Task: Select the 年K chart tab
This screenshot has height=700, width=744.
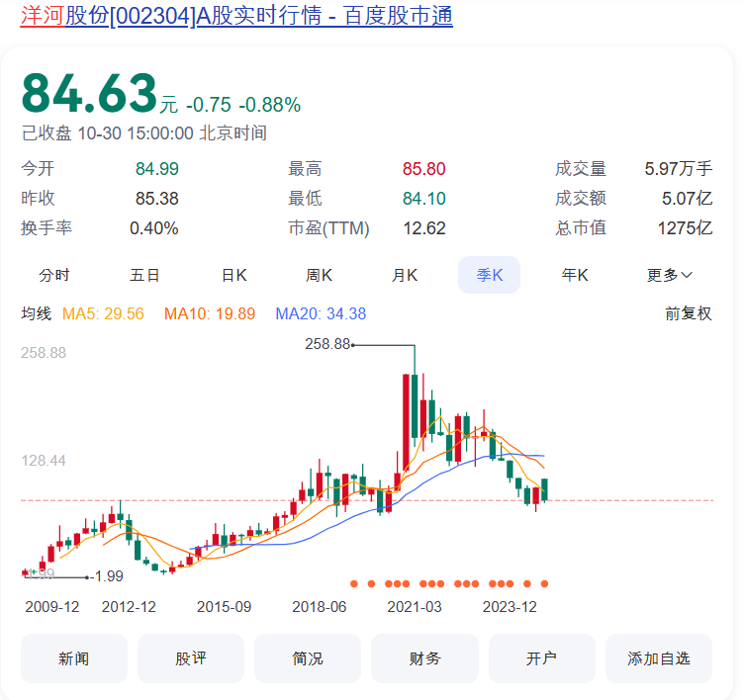Action: click(x=575, y=275)
